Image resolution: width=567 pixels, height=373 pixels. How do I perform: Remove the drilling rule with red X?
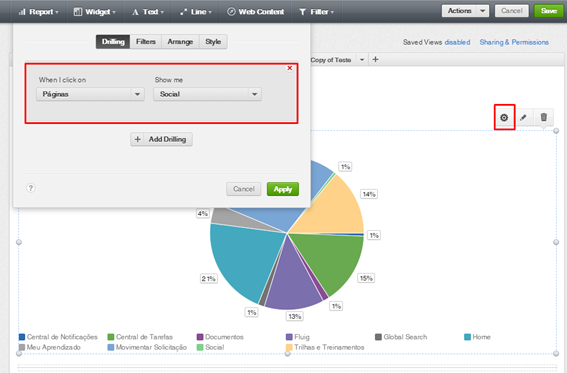[x=290, y=68]
